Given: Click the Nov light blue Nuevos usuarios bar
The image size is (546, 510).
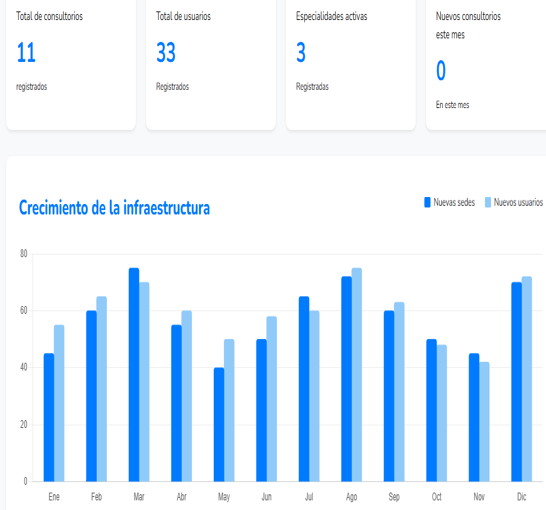Looking at the screenshot, I should [x=484, y=422].
